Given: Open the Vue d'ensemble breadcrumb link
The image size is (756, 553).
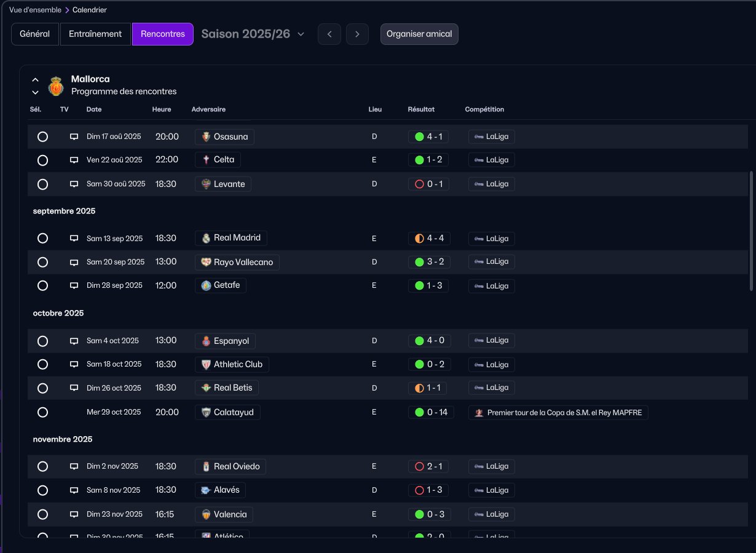Looking at the screenshot, I should coord(35,10).
